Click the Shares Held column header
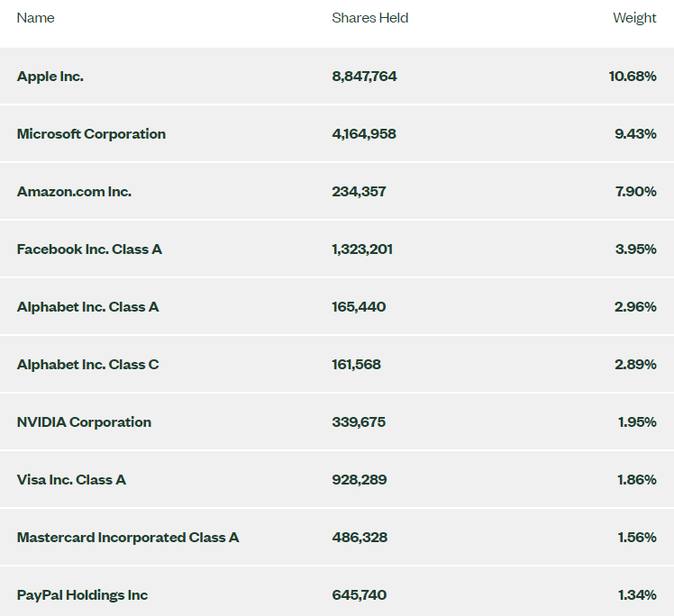 click(370, 18)
